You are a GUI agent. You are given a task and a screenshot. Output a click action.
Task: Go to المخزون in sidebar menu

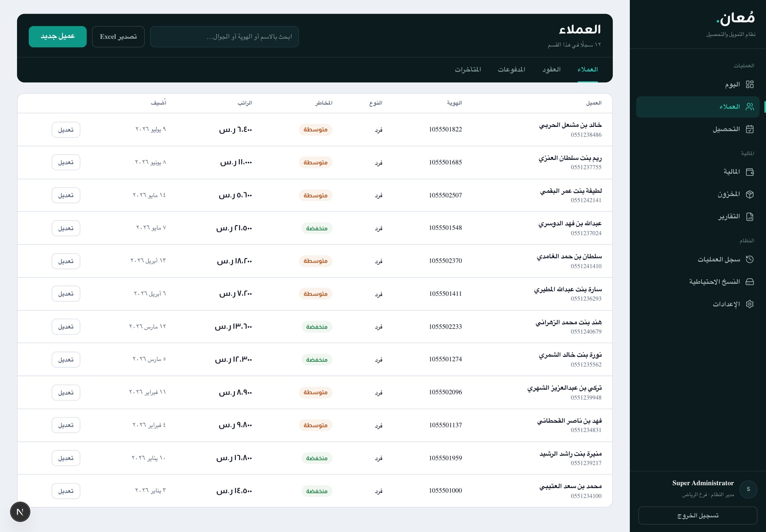698,194
